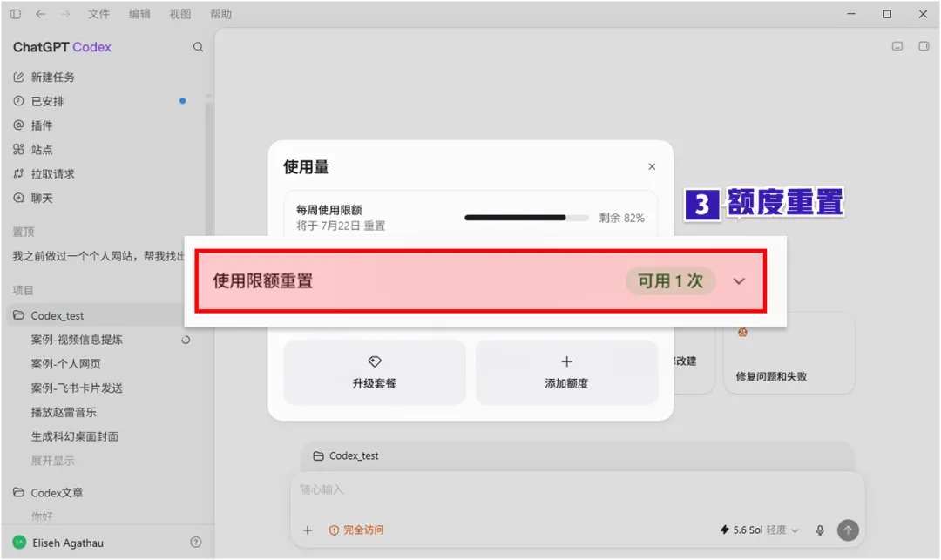This screenshot has width=941, height=560.
Task: Toggle the bottom panel icon at top right
Action: (897, 46)
